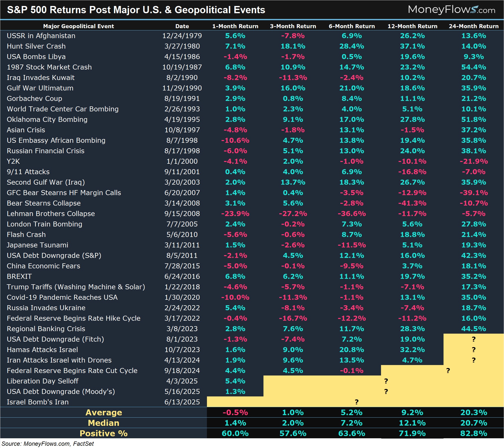Select the Date column header
Screen dimensions: 504x448
[x=182, y=26]
